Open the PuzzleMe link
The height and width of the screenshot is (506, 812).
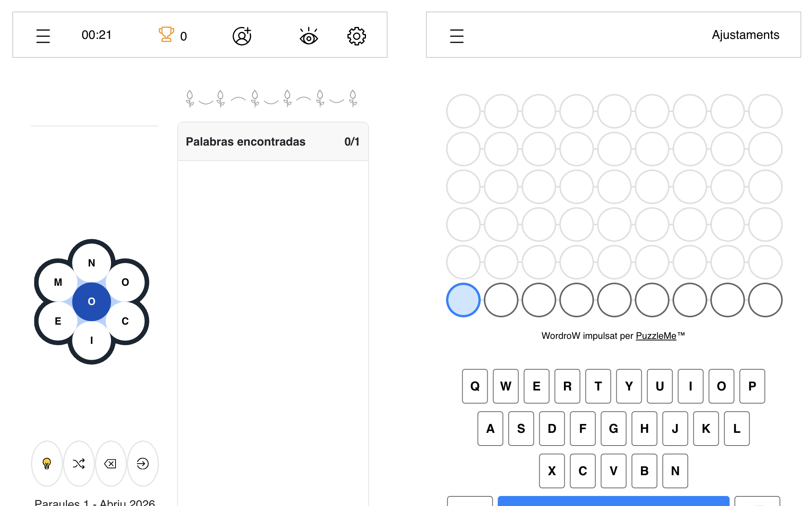(x=656, y=336)
